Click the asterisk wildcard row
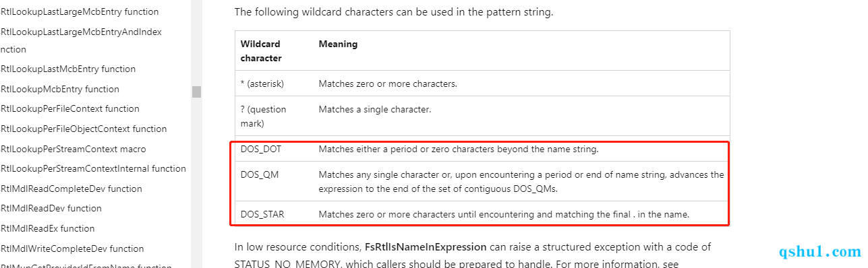 point(482,83)
